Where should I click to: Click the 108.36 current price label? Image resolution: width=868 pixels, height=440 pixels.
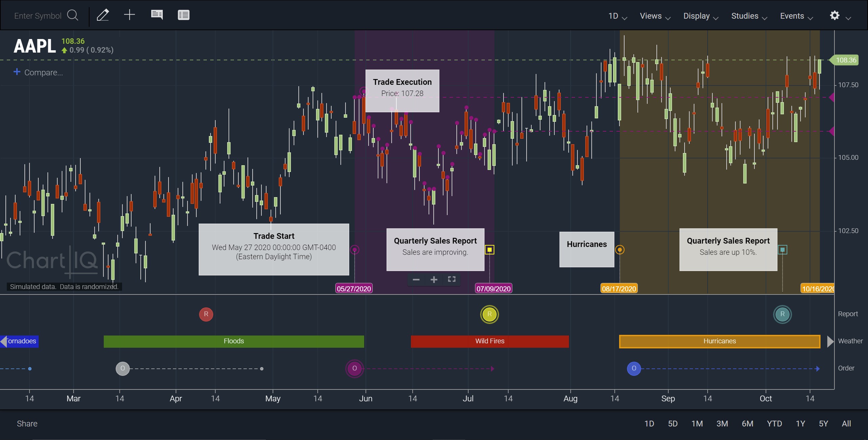pos(844,60)
